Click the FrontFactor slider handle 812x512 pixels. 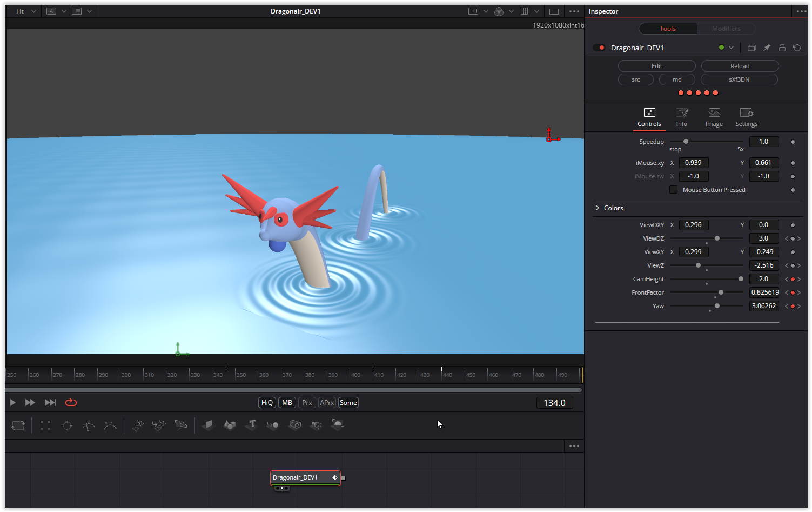[x=721, y=292]
